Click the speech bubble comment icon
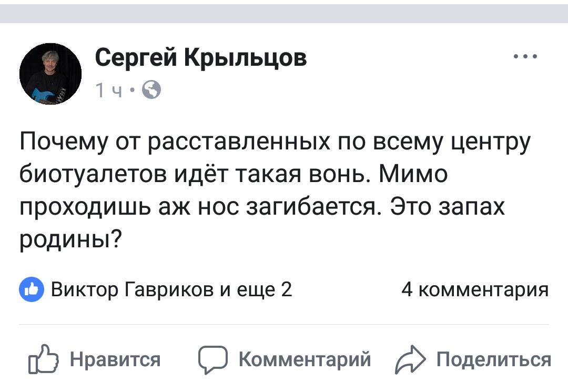 [212, 360]
